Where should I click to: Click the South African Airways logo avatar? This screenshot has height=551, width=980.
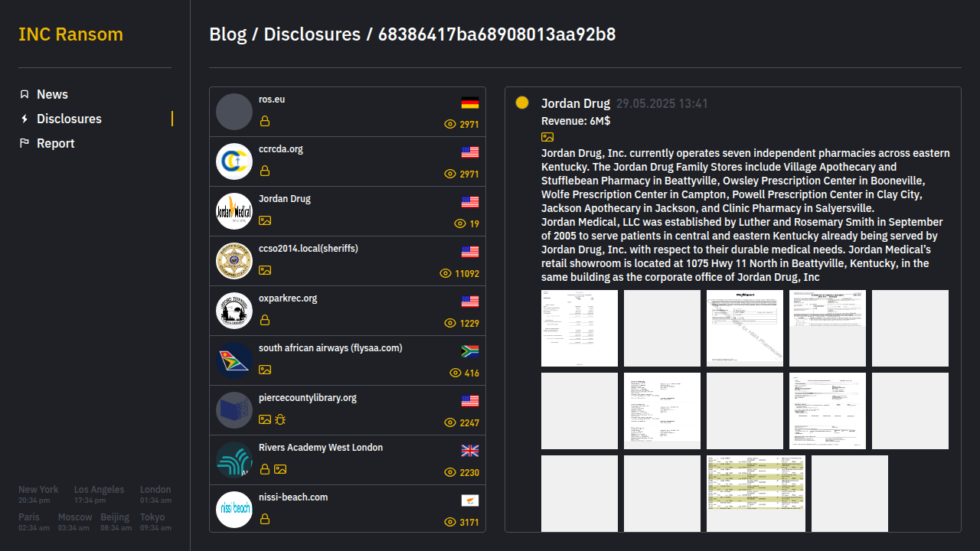click(234, 360)
